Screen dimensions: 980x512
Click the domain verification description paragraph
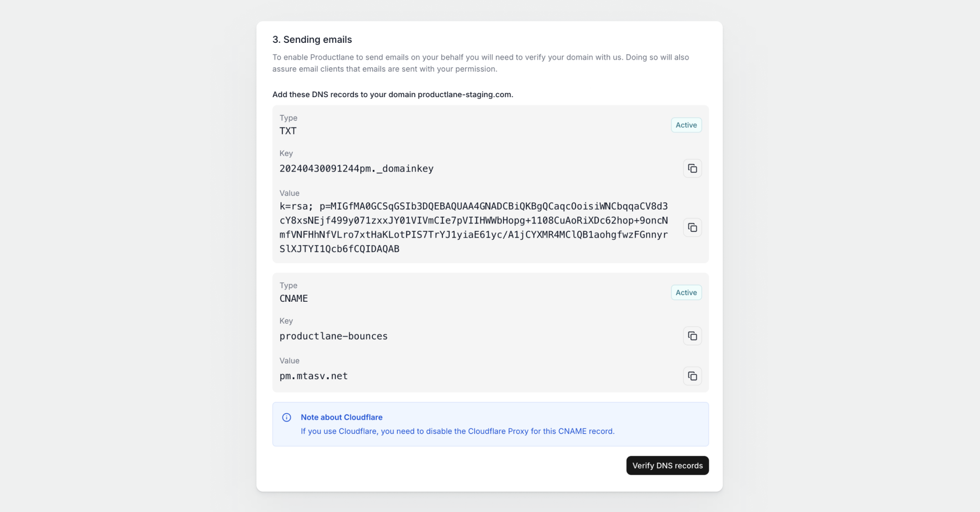[480, 63]
